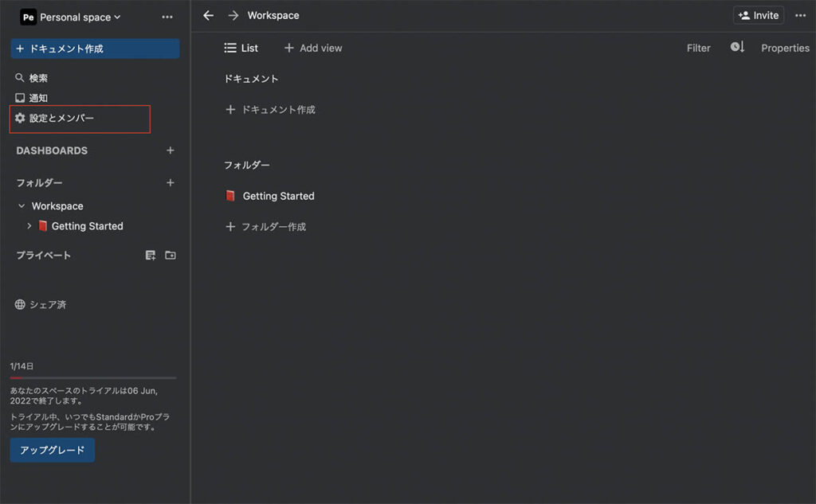Add a folder with フォルダー plus icon
The image size is (816, 504).
tap(170, 183)
